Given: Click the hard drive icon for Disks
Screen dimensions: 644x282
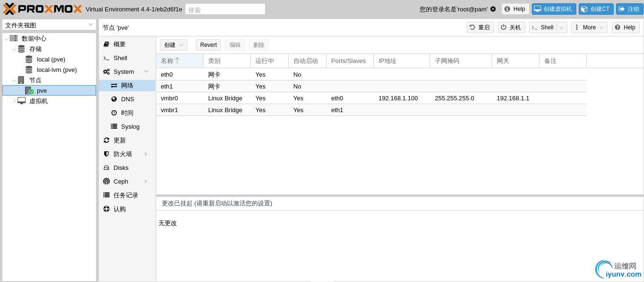Looking at the screenshot, I should pos(106,167).
